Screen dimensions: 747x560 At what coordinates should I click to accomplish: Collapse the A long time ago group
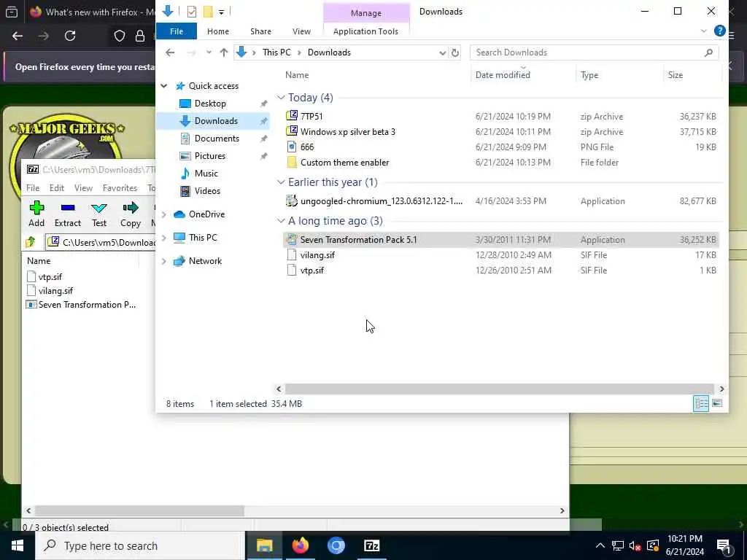click(x=281, y=221)
